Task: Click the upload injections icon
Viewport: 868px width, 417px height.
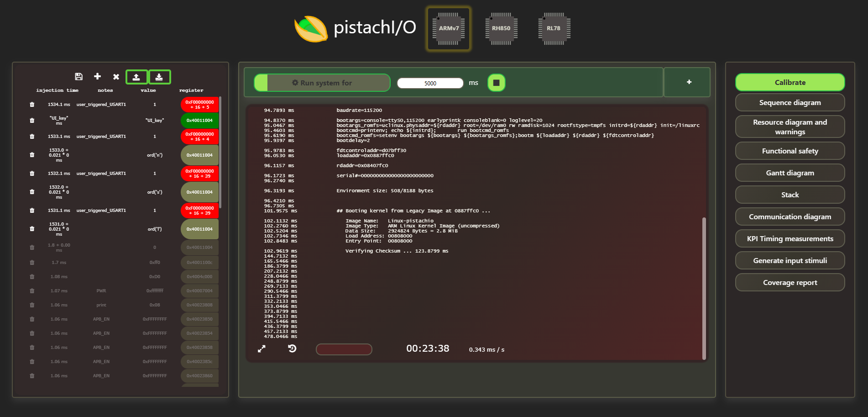Action: click(136, 77)
